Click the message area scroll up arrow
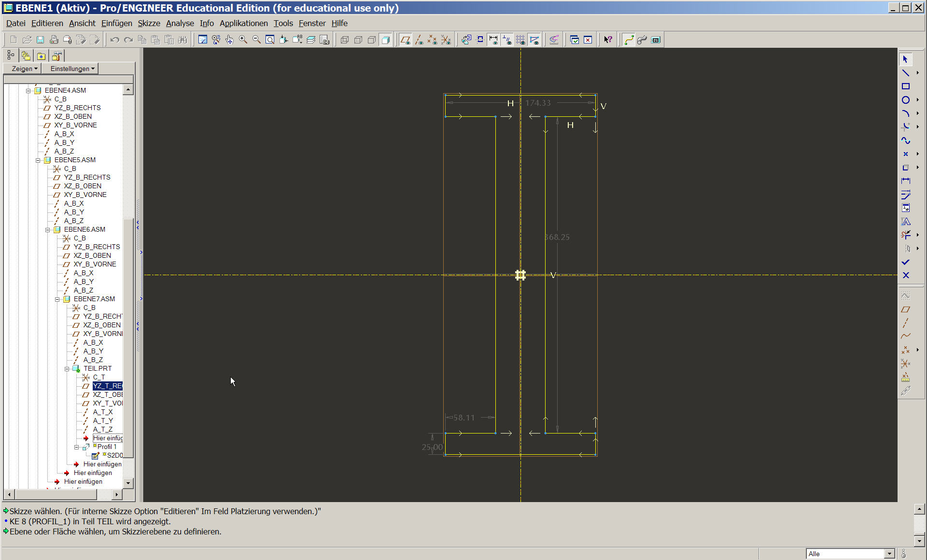Screen dimensions: 927x560 [x=919, y=509]
